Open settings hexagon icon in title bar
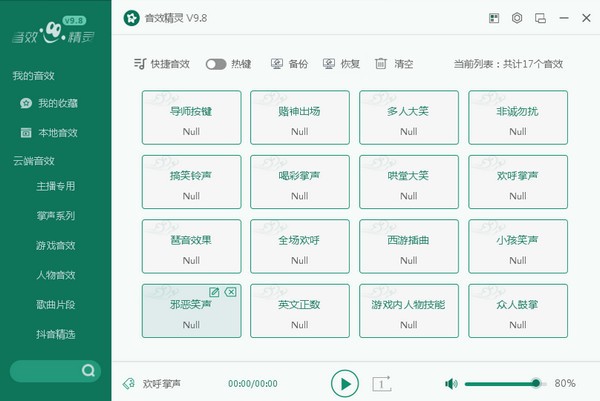The image size is (600, 401). click(517, 18)
